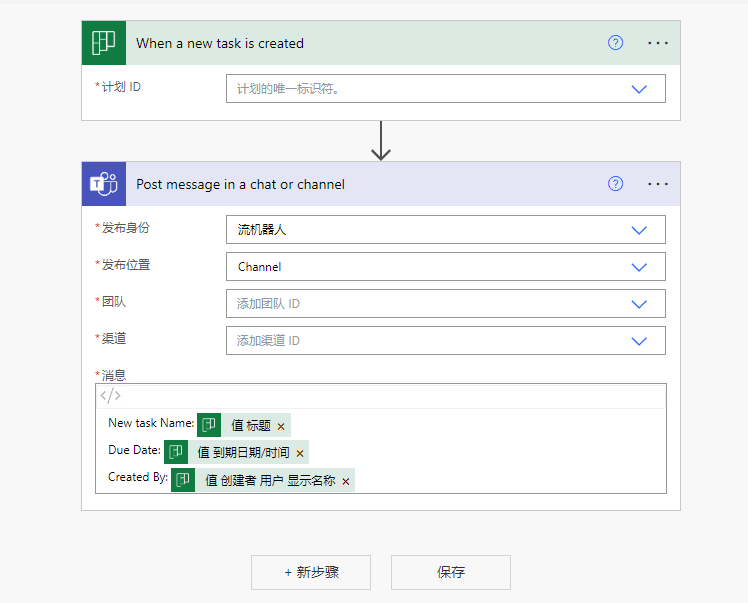Expand the 计划 ID dropdown
This screenshot has height=603, width=748.
[640, 89]
